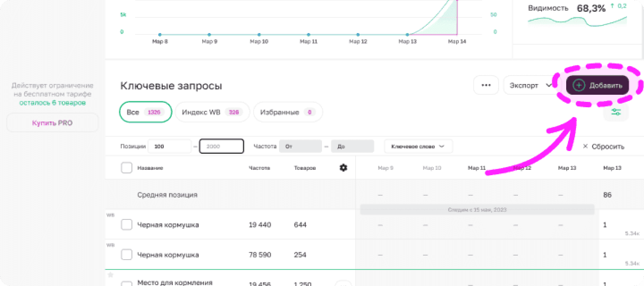Viewport: 644px width, 286px height.
Task: Open the filter sliders settings icon
Action: [x=616, y=112]
